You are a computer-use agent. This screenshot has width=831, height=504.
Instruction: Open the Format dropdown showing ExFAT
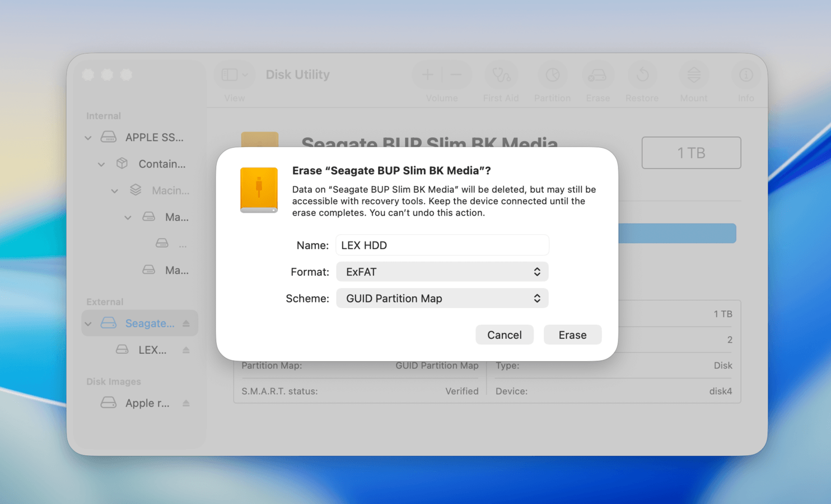[442, 272]
